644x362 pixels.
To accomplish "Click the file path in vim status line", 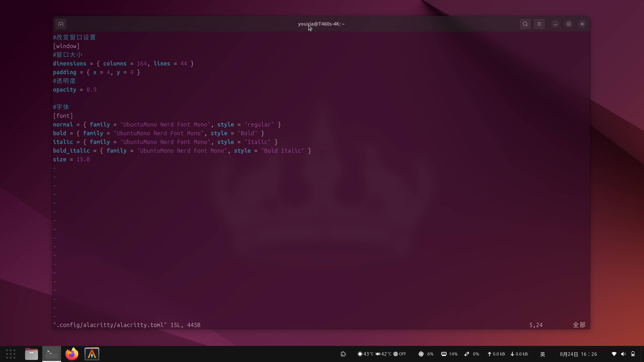I will [x=110, y=325].
